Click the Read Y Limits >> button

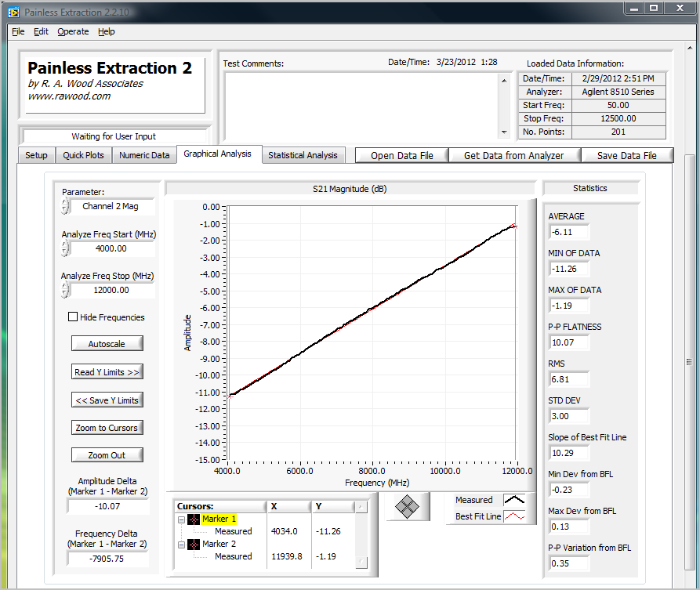click(107, 371)
